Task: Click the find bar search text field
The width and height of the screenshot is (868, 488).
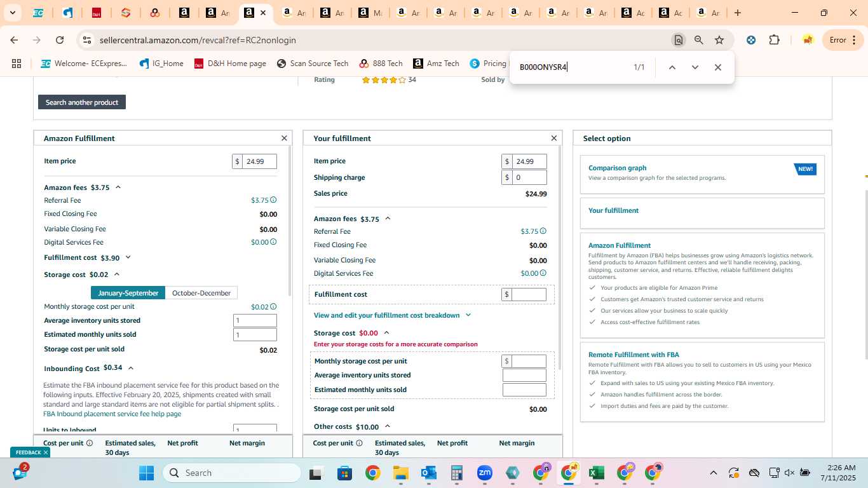Action: tap(572, 67)
